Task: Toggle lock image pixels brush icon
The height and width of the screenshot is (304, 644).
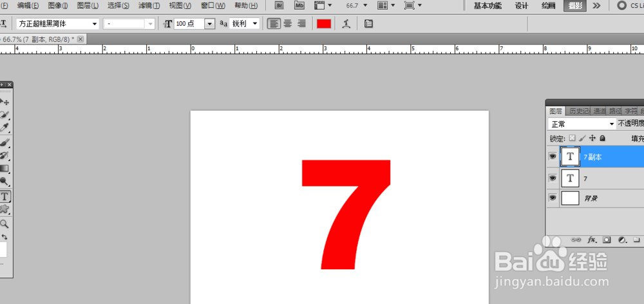Action: coord(582,138)
